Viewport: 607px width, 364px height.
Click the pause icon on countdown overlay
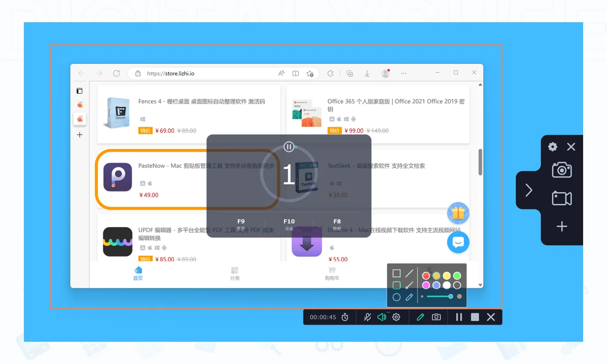pos(289,147)
